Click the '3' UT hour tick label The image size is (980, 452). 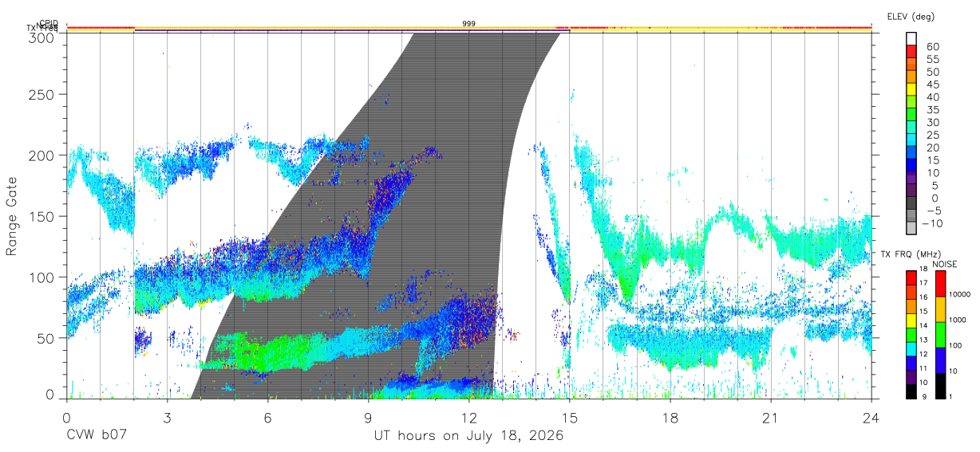(x=167, y=417)
